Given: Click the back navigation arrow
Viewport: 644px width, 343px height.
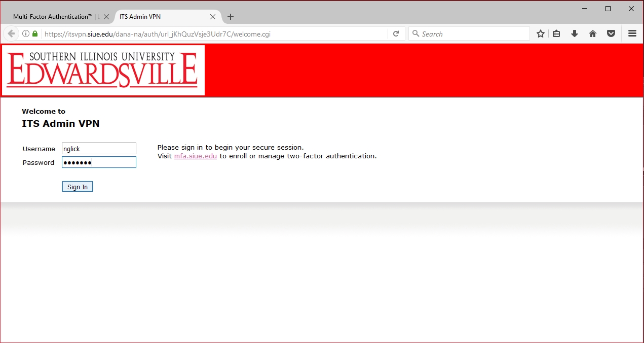Looking at the screenshot, I should [11, 34].
